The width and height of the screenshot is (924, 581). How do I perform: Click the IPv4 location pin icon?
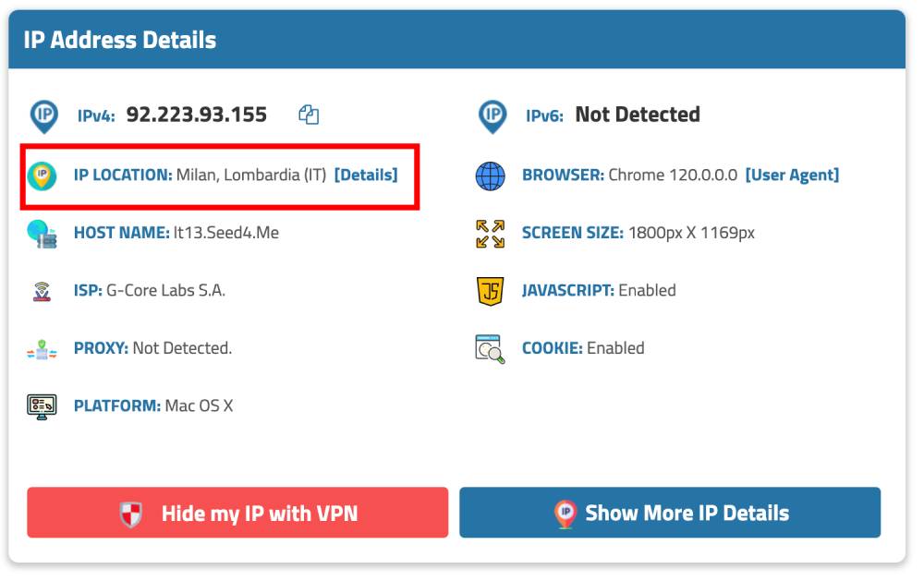[43, 115]
